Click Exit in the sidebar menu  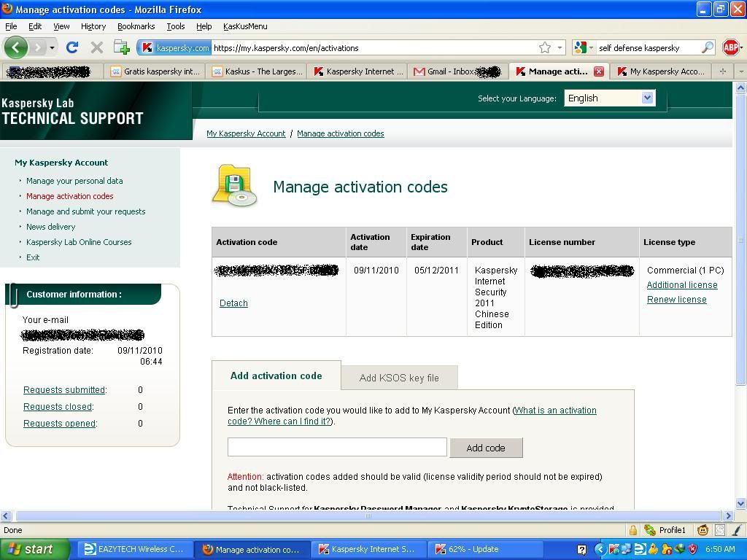[33, 257]
